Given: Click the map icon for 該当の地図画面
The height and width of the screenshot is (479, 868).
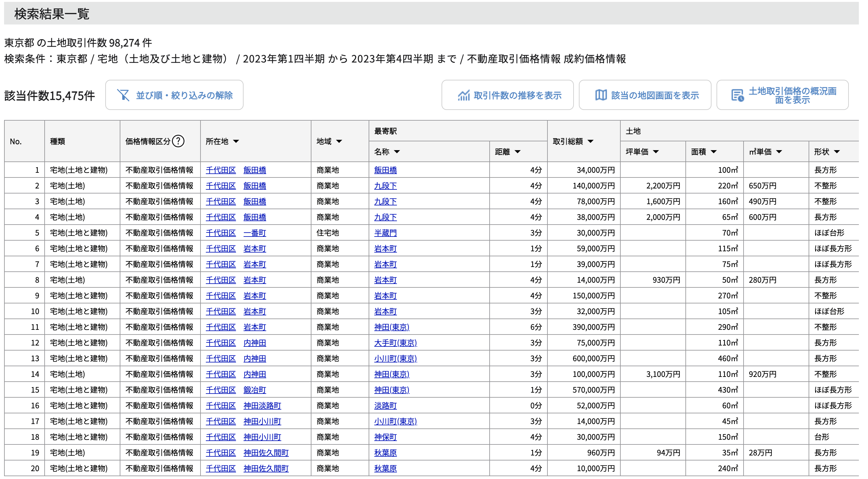Looking at the screenshot, I should pyautogui.click(x=601, y=95).
